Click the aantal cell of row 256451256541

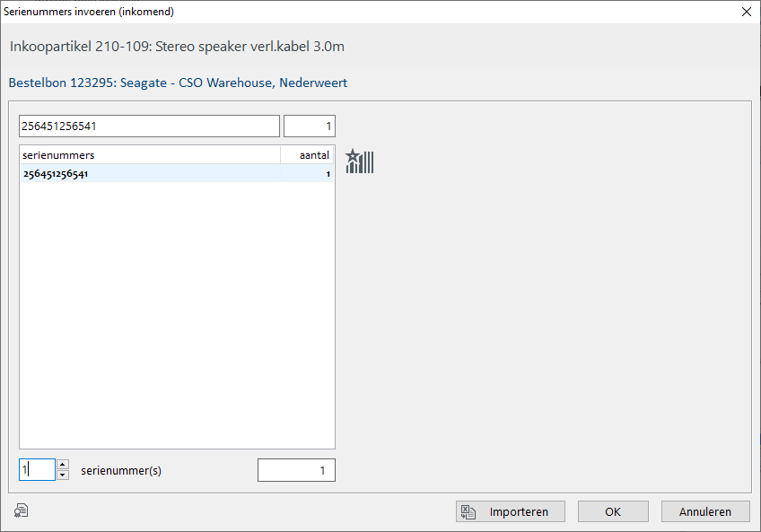click(308, 174)
